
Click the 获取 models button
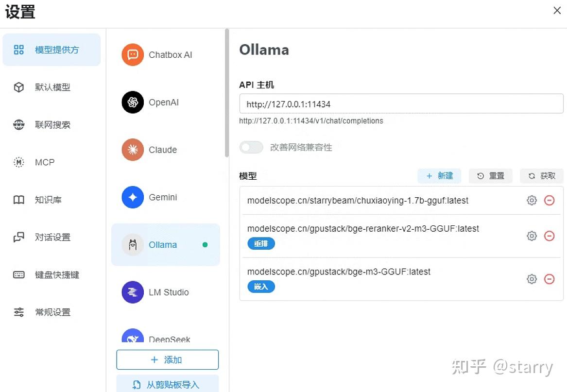click(542, 176)
